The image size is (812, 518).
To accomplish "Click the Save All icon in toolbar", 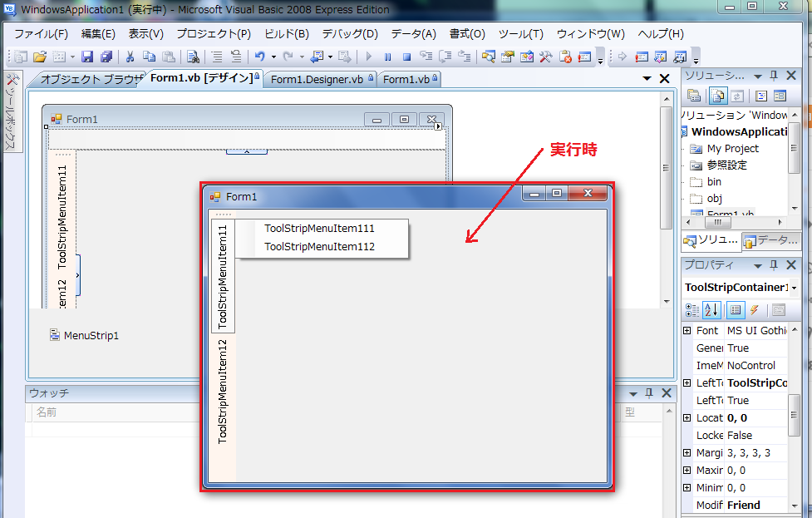I will coord(106,57).
